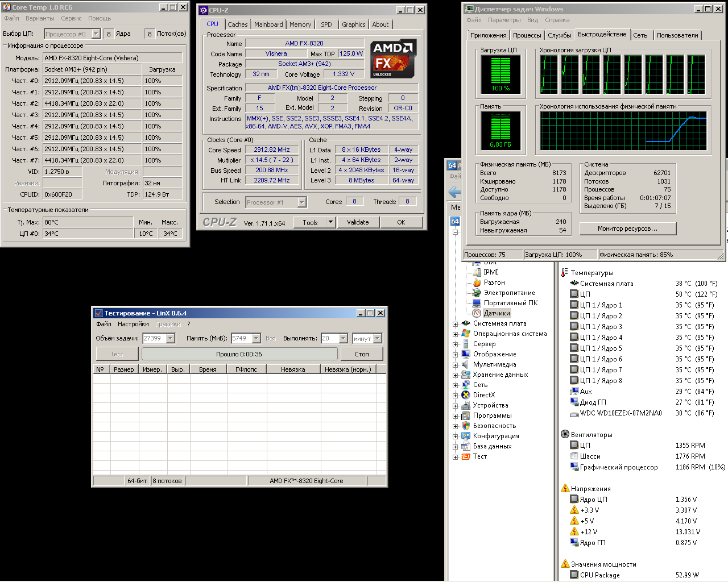This screenshot has width=728, height=582.
Task: Click the Tools button in CPU-Z
Action: pyautogui.click(x=310, y=222)
